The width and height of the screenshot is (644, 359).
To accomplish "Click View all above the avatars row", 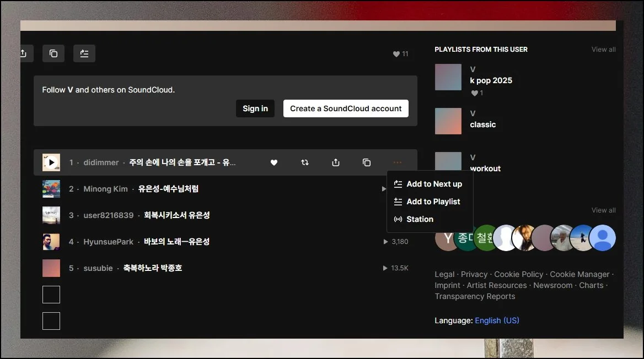I will click(x=603, y=210).
